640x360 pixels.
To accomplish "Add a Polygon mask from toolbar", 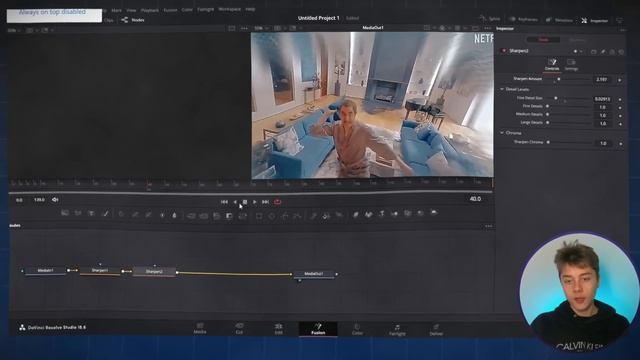I will [285, 216].
